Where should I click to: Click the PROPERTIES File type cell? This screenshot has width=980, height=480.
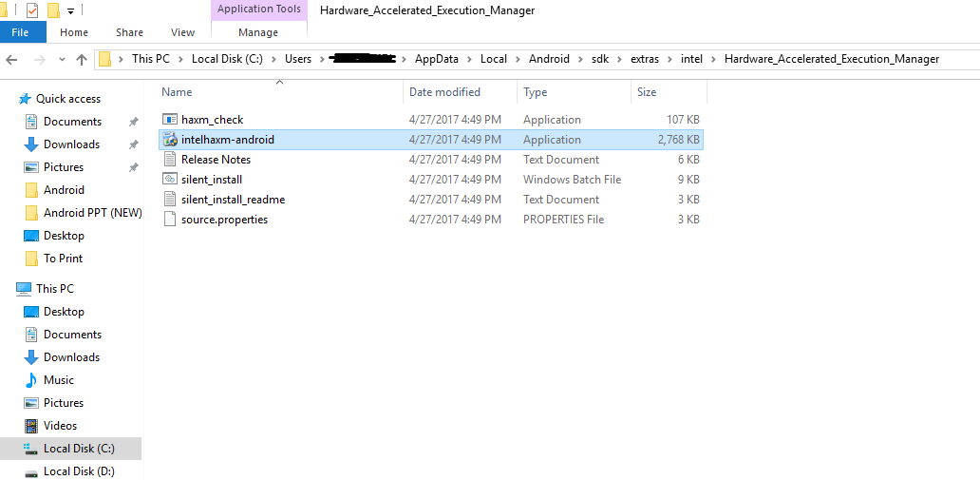[x=563, y=220]
